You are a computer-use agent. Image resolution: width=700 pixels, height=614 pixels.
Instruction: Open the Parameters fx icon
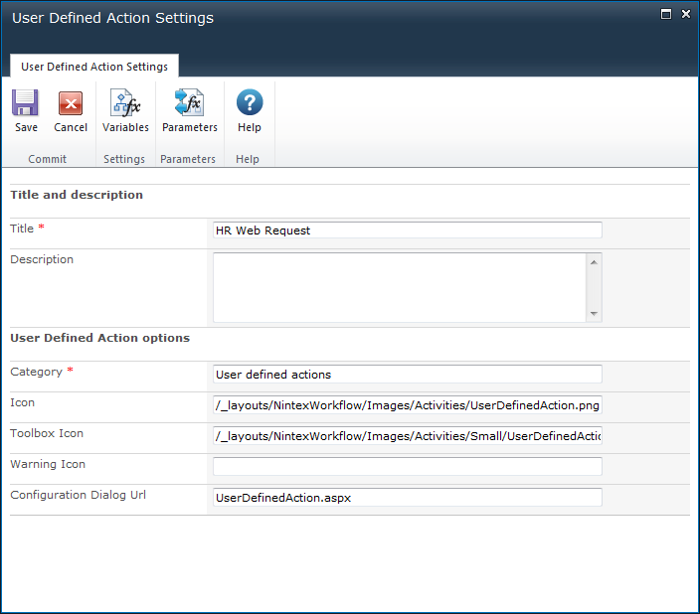click(x=189, y=101)
